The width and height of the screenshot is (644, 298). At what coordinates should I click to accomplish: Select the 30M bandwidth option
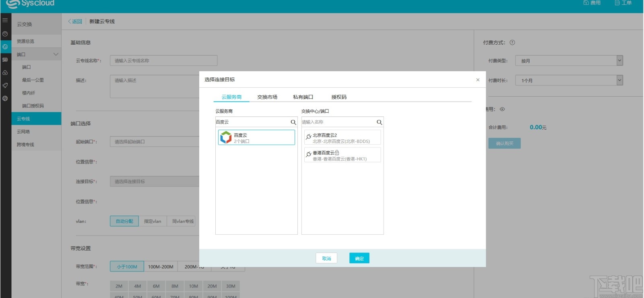(x=231, y=286)
